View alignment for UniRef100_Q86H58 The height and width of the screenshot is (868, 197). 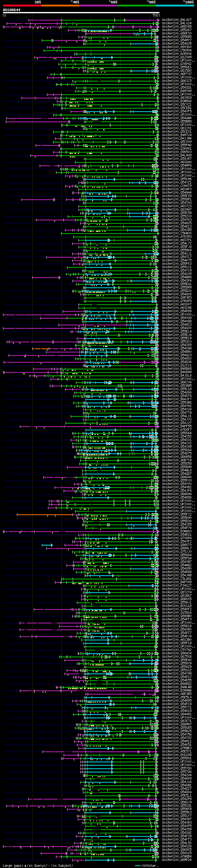click(177, 457)
